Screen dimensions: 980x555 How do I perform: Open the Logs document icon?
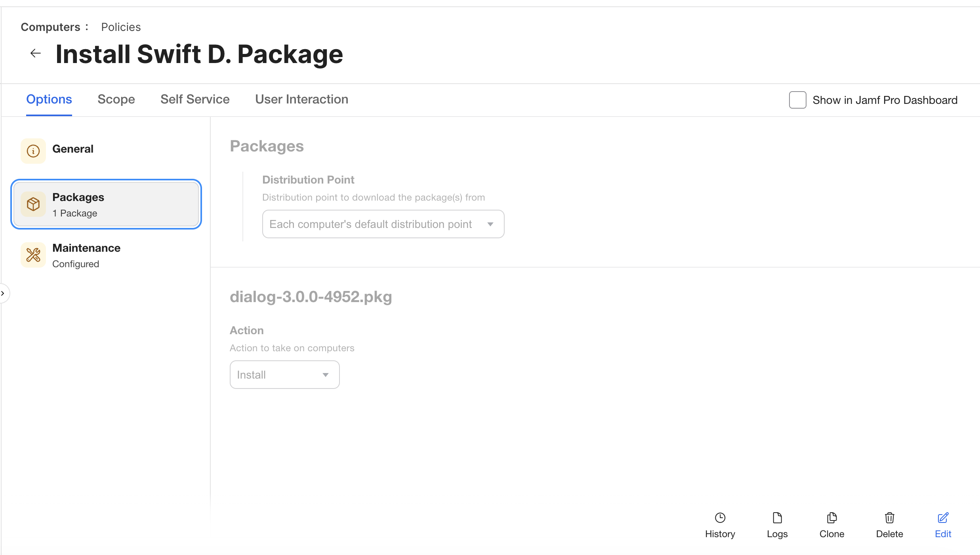pyautogui.click(x=777, y=518)
